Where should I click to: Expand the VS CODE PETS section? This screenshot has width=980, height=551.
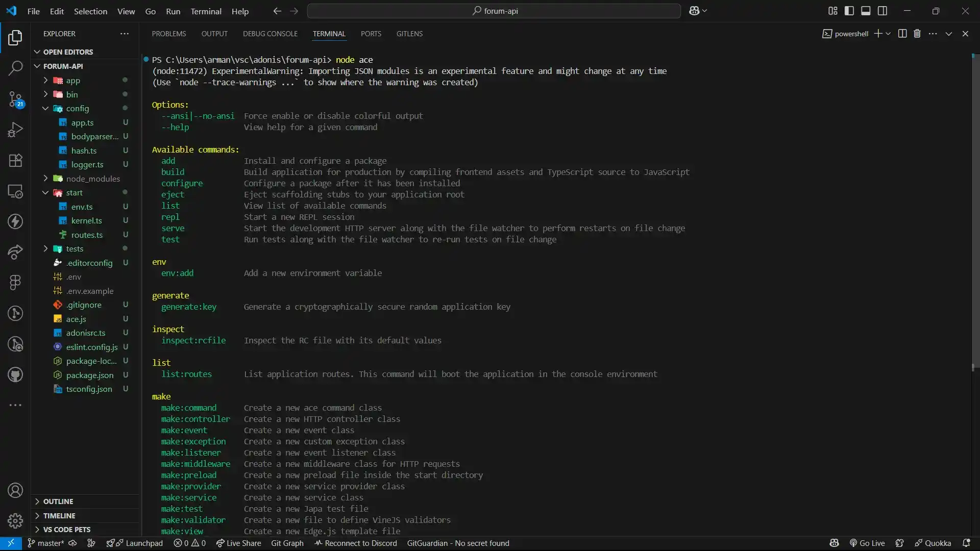[x=85, y=530]
